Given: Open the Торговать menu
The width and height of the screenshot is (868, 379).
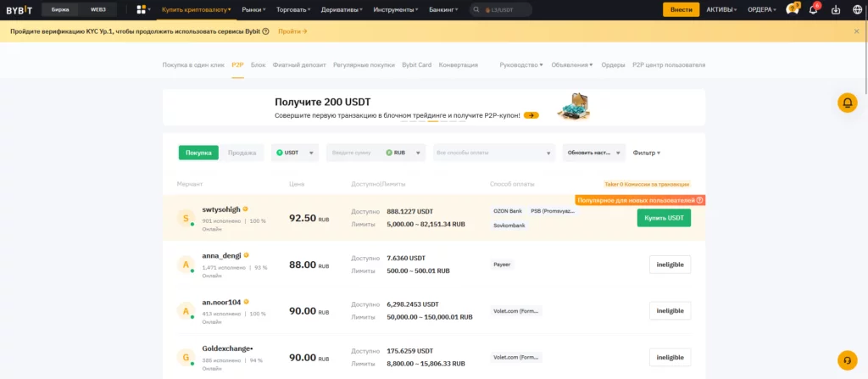Looking at the screenshot, I should (x=293, y=9).
